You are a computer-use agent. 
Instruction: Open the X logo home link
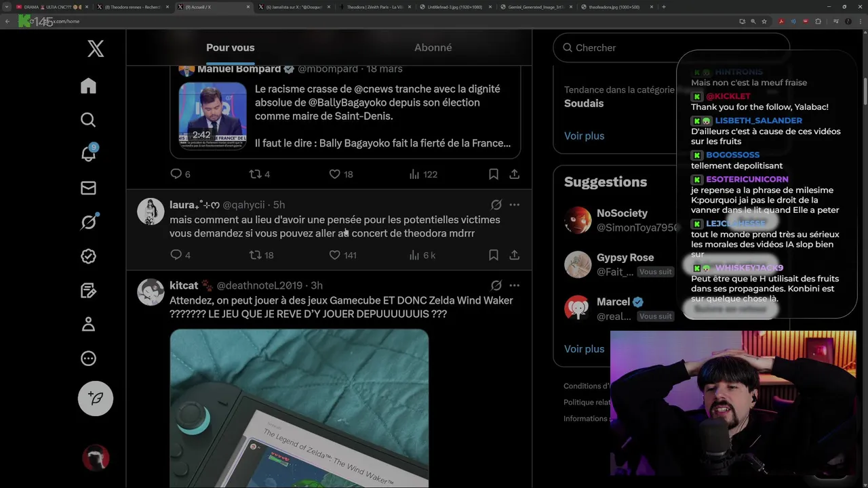point(96,48)
